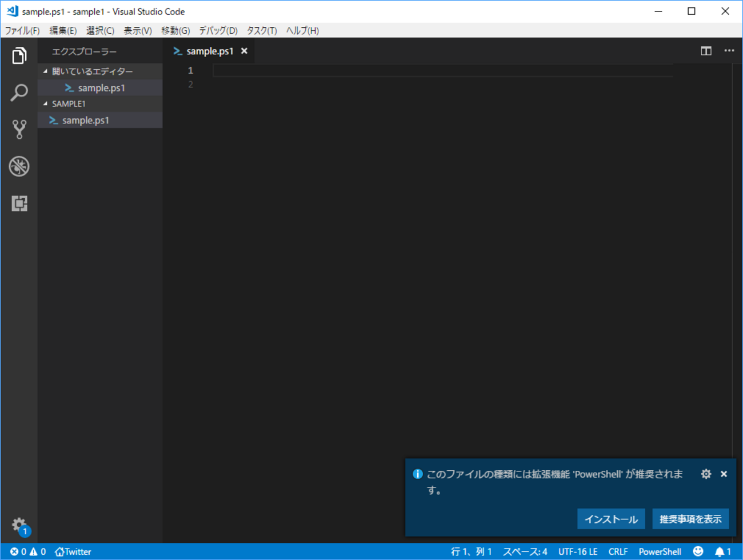Close the sample.ps1 editor tab

pos(244,51)
